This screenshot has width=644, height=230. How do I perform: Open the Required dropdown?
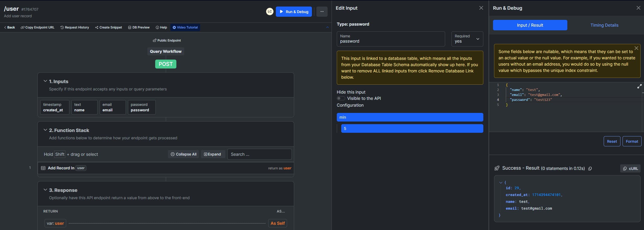pos(467,39)
